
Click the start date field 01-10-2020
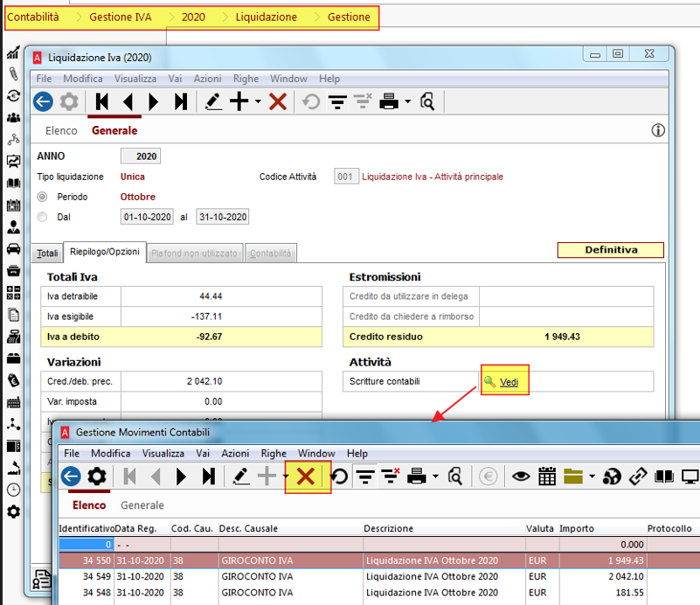tap(147, 217)
